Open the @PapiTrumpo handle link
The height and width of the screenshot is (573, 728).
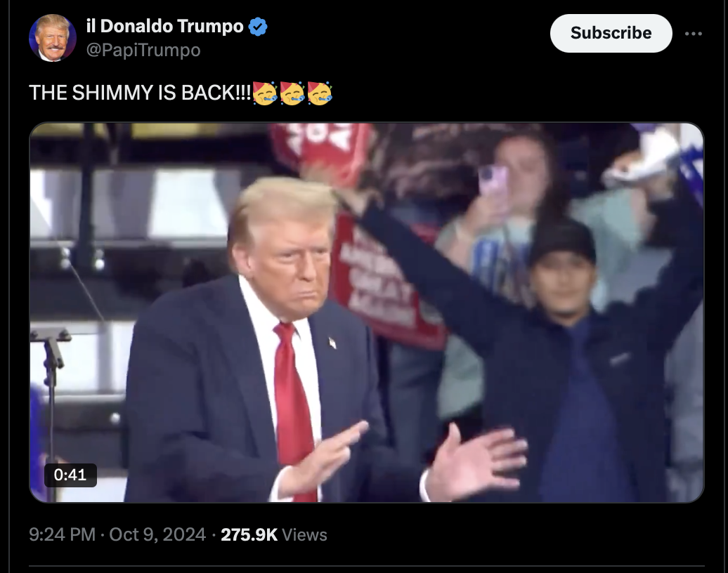143,50
